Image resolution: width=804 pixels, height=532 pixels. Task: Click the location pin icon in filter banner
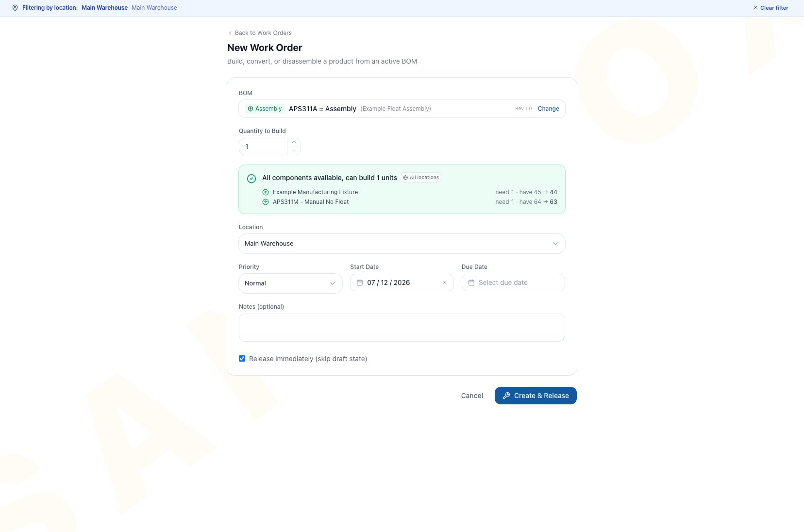(x=15, y=8)
